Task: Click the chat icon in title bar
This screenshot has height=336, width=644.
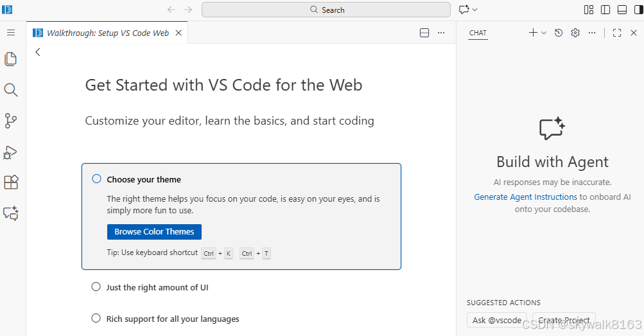Action: (x=464, y=10)
